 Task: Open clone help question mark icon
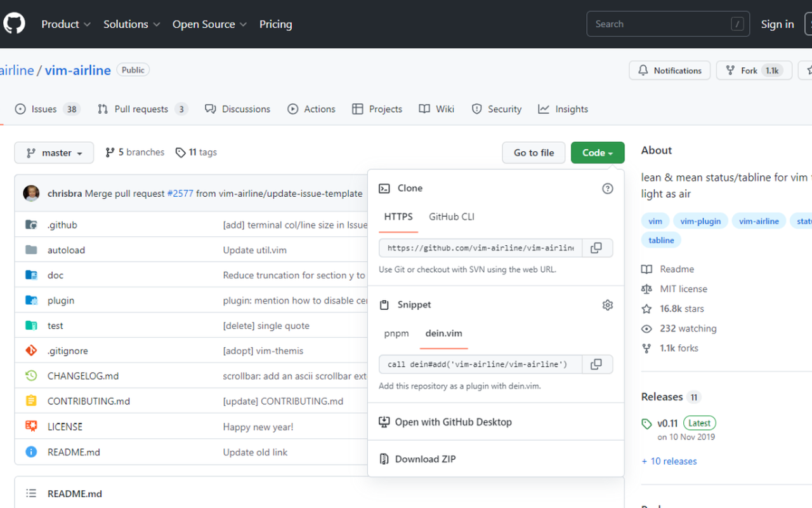point(608,189)
